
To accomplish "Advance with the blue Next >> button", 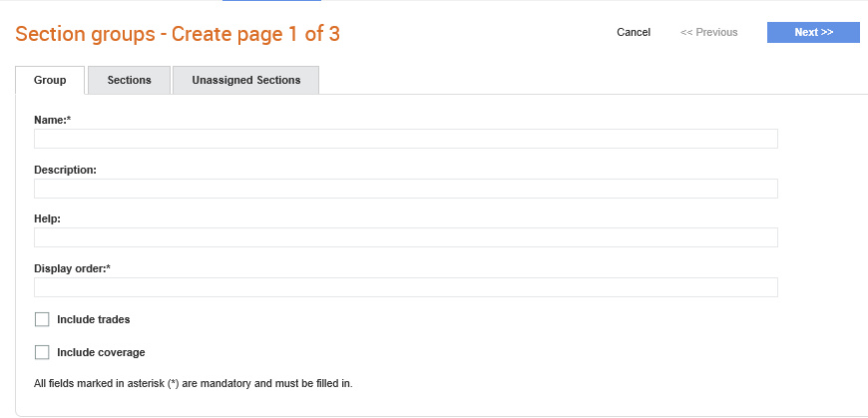I will [x=813, y=32].
